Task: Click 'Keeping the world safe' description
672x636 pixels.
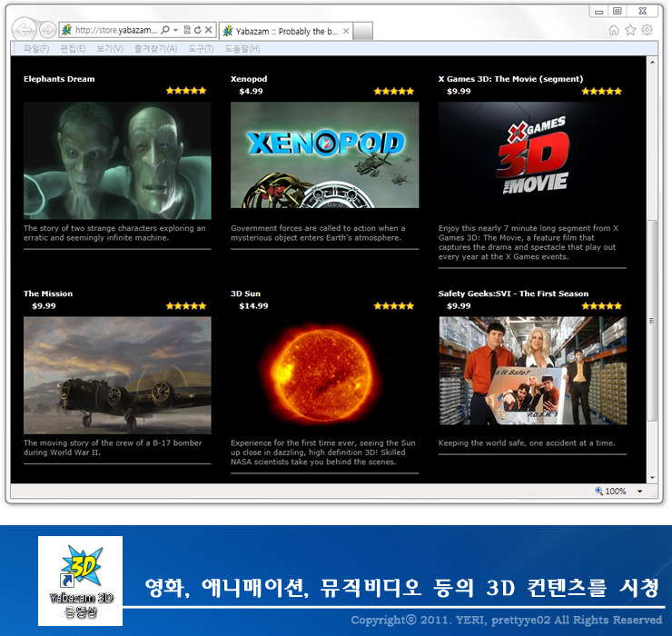Action: point(527,443)
